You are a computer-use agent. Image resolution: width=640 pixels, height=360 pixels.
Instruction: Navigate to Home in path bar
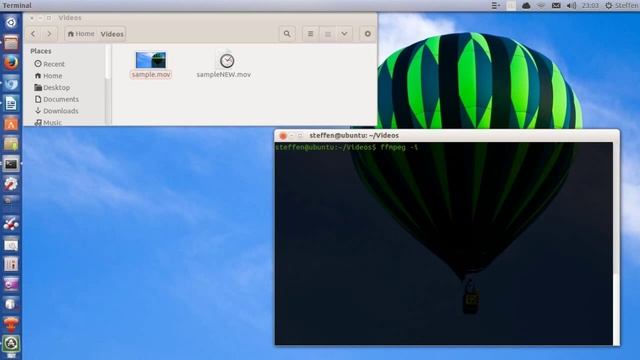pyautogui.click(x=81, y=34)
